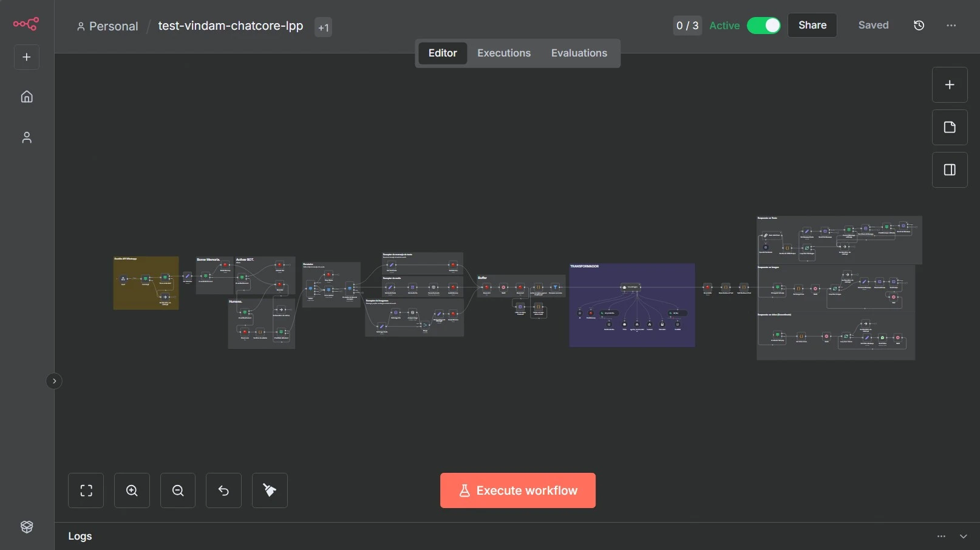Expand the Logs panel chevron
The image size is (980, 550).
tap(963, 536)
